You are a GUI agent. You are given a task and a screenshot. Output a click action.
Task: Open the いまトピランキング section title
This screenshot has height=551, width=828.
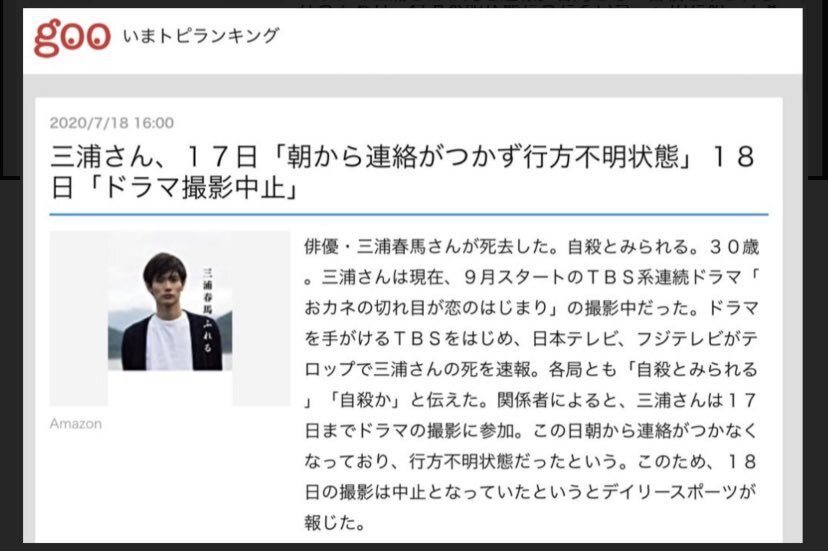[200, 36]
